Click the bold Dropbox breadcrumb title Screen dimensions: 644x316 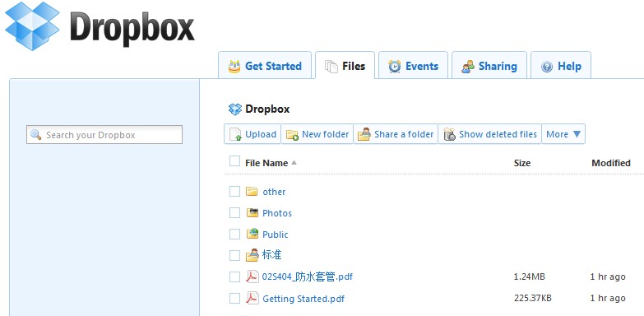267,109
